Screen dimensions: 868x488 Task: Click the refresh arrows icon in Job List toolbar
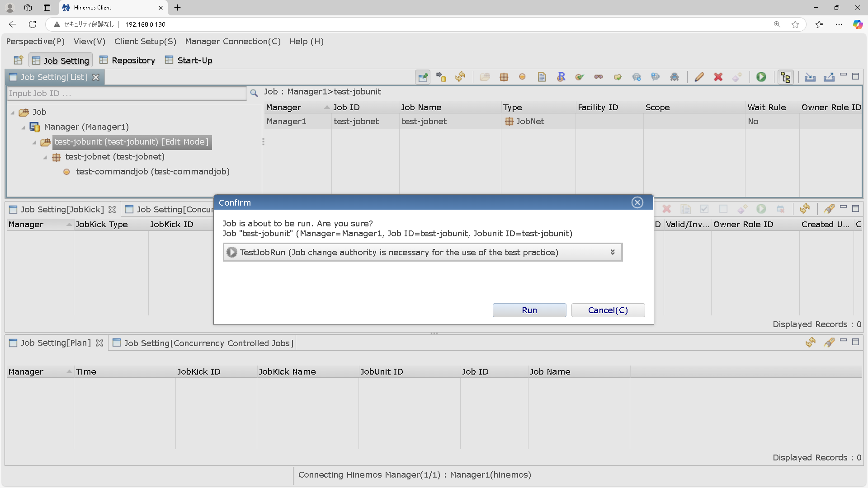[x=460, y=77]
